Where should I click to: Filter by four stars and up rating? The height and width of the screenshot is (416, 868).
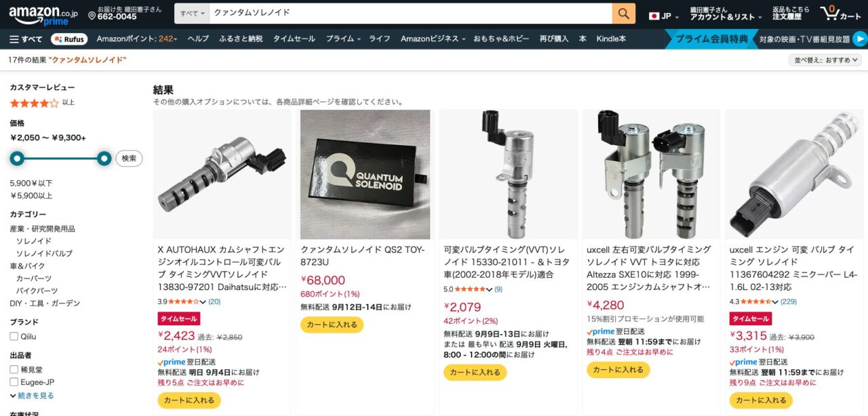tap(42, 103)
